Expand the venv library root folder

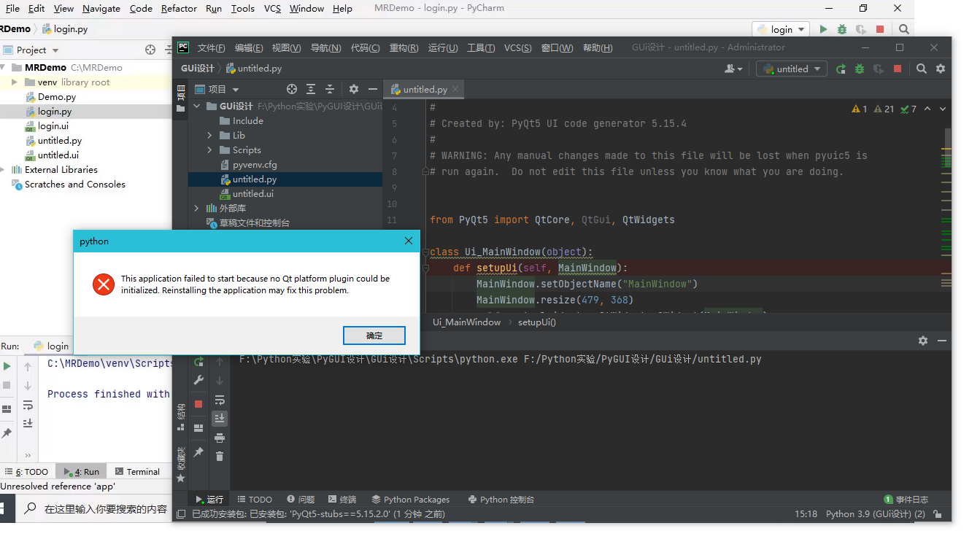[14, 82]
